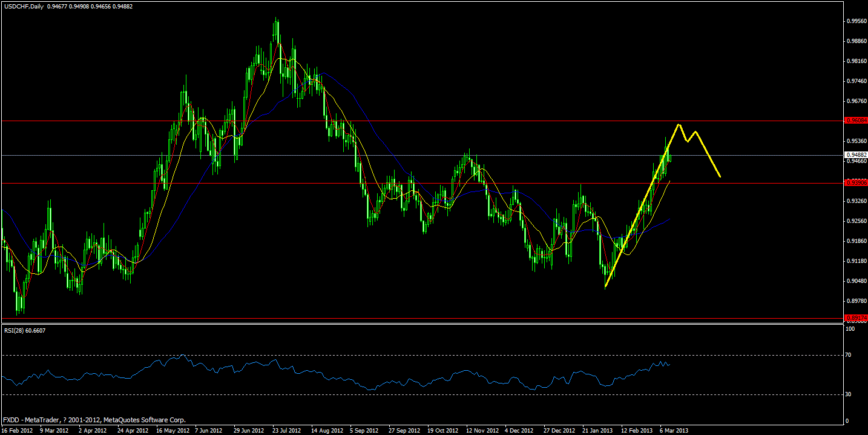Click the 0.91180 price axis label
The width and height of the screenshot is (868, 435).
coord(856,261)
